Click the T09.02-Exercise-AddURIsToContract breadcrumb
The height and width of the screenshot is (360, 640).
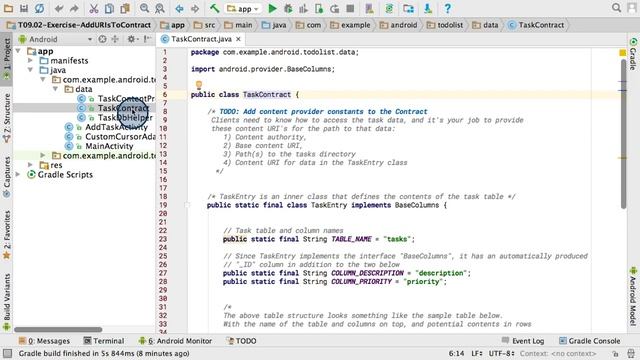point(79,25)
